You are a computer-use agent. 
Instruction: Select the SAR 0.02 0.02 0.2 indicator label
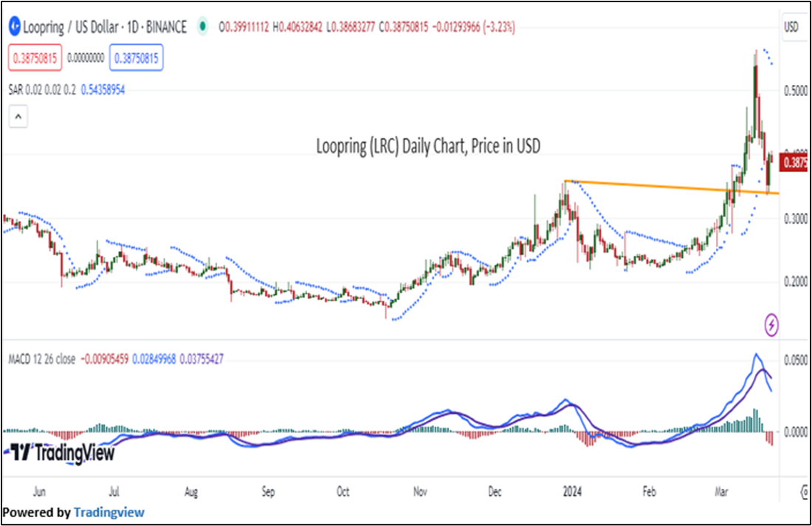coord(42,90)
